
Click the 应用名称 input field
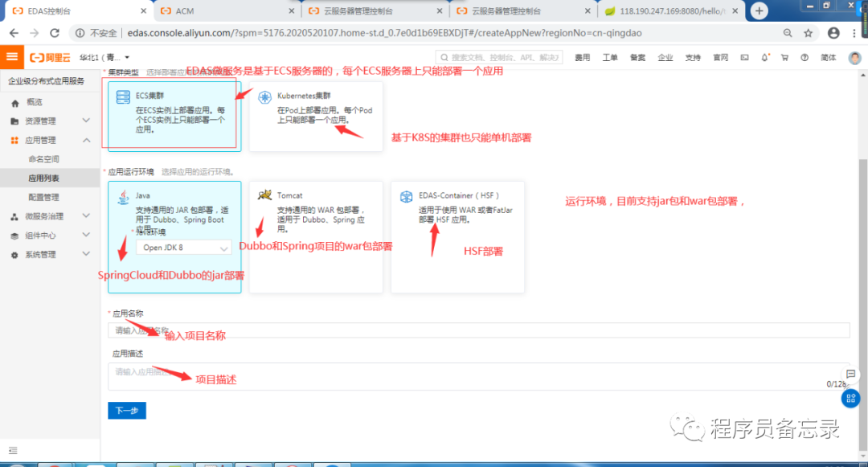[x=479, y=330]
